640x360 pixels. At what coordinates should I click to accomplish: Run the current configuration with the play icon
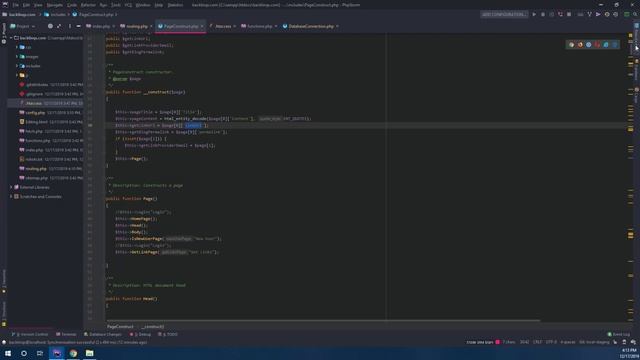coord(534,14)
